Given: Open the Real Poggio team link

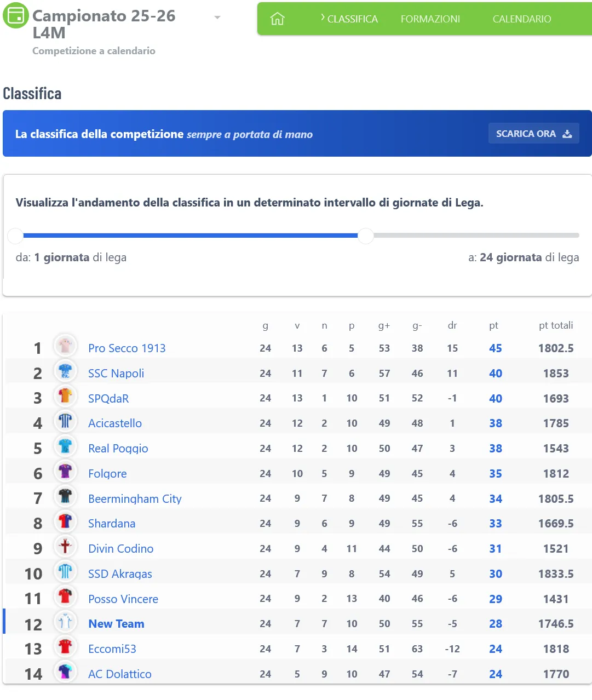Looking at the screenshot, I should pos(118,449).
